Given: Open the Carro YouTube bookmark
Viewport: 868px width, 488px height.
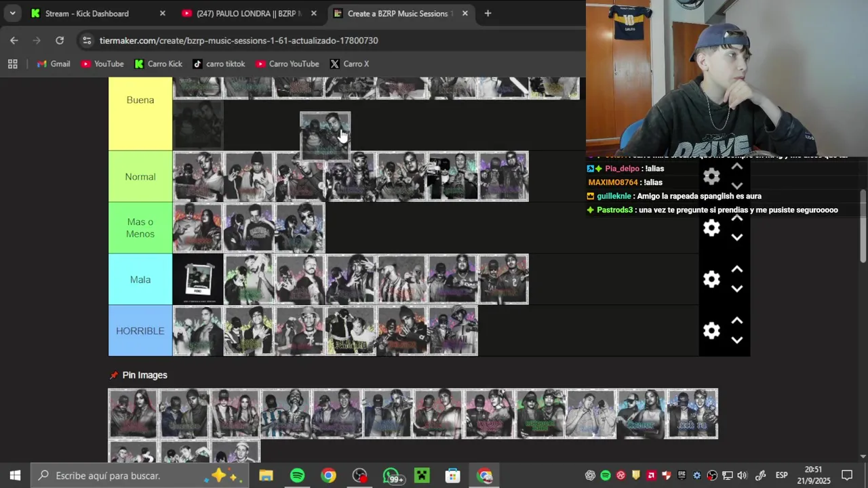Looking at the screenshot, I should tap(288, 64).
